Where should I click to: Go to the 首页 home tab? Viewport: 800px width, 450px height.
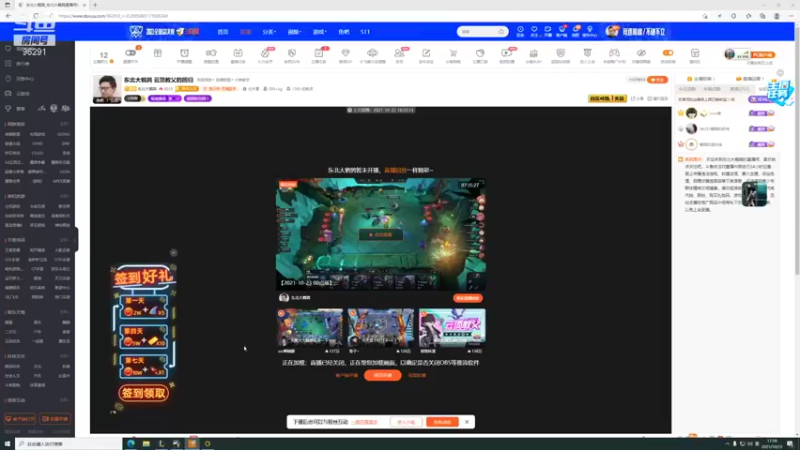(223, 32)
